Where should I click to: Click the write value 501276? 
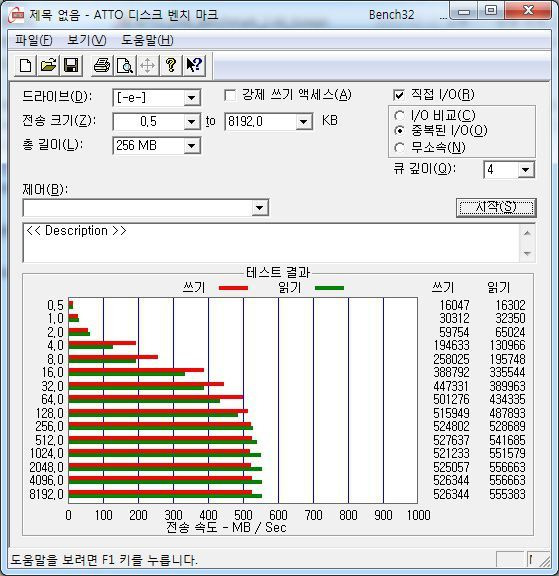click(451, 399)
